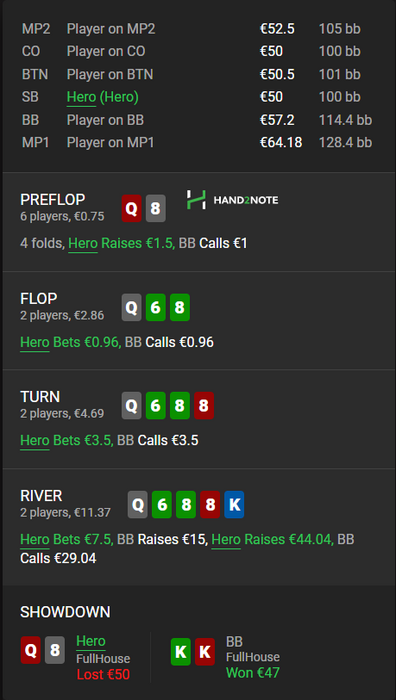Select the Player on BB row
This screenshot has height=700, width=396.
[198, 120]
